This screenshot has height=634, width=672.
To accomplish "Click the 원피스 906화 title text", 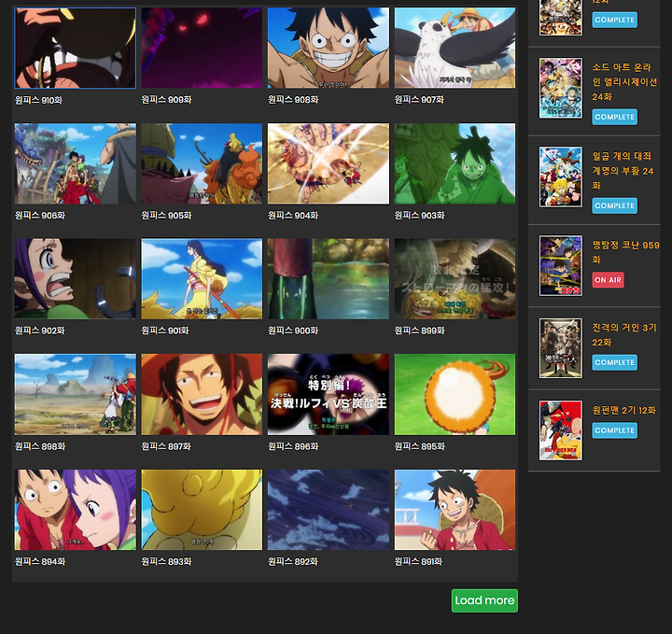I will [40, 216].
